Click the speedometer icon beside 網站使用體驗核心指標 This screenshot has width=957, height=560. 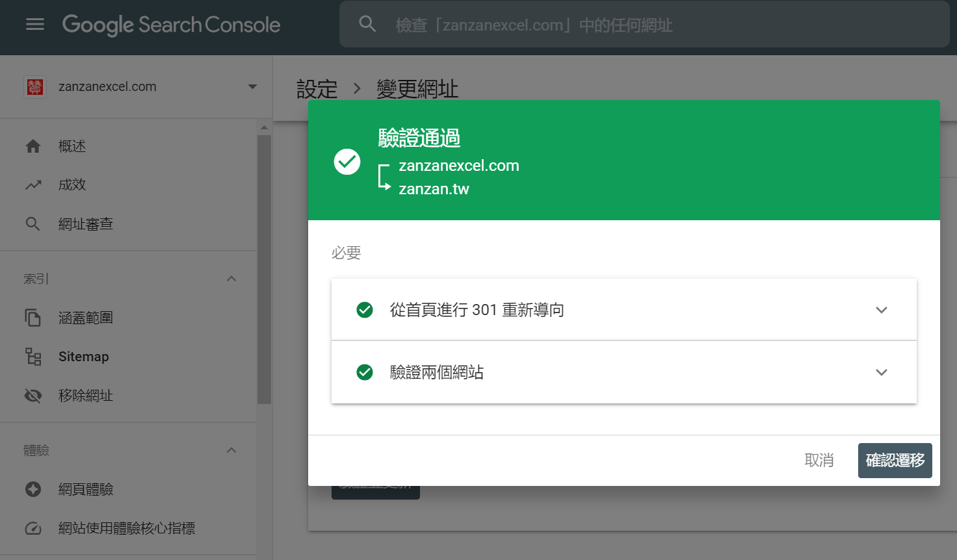tap(33, 528)
